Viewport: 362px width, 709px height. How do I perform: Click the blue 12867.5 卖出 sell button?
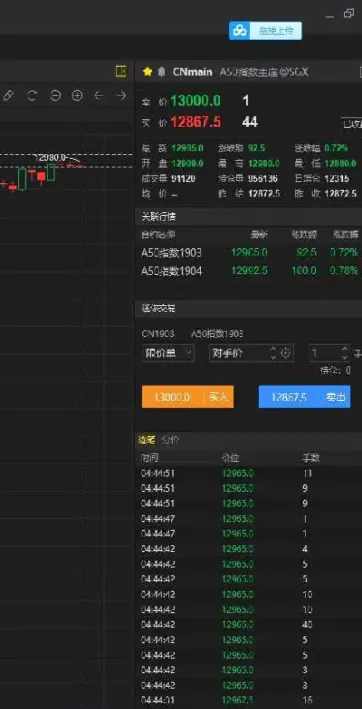304,397
